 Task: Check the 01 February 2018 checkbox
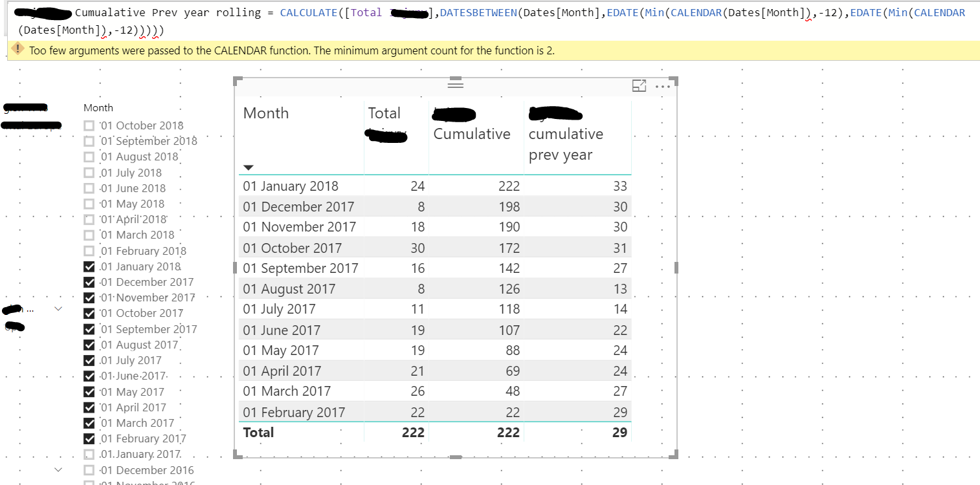[x=89, y=251]
